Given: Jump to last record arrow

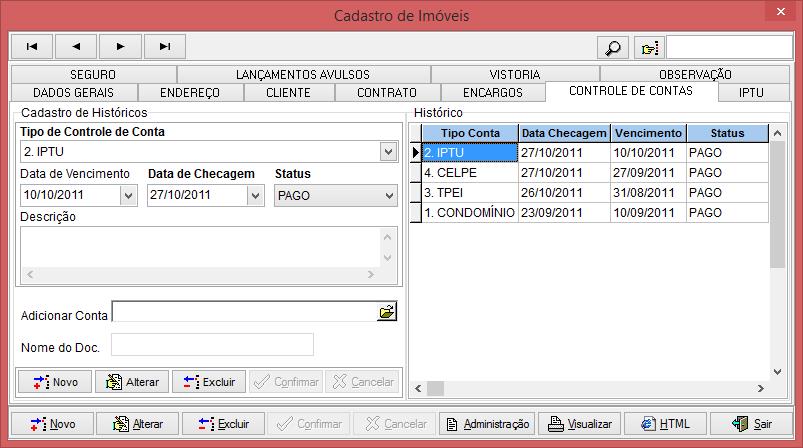Looking at the screenshot, I should pyautogui.click(x=164, y=46).
